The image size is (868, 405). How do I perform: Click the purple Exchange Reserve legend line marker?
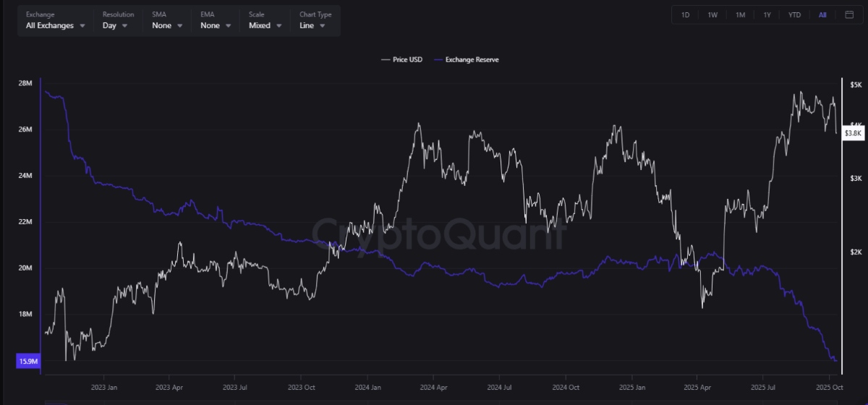[x=438, y=59]
